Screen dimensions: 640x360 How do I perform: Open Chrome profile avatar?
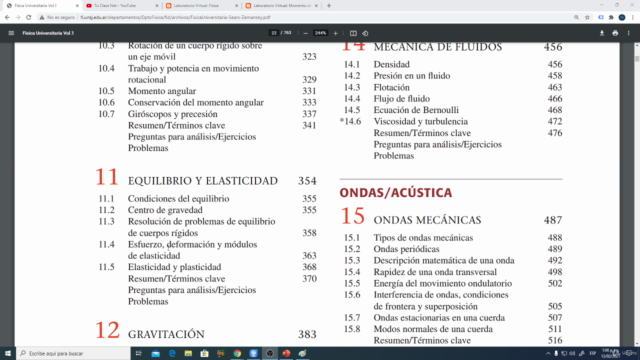coord(622,17)
